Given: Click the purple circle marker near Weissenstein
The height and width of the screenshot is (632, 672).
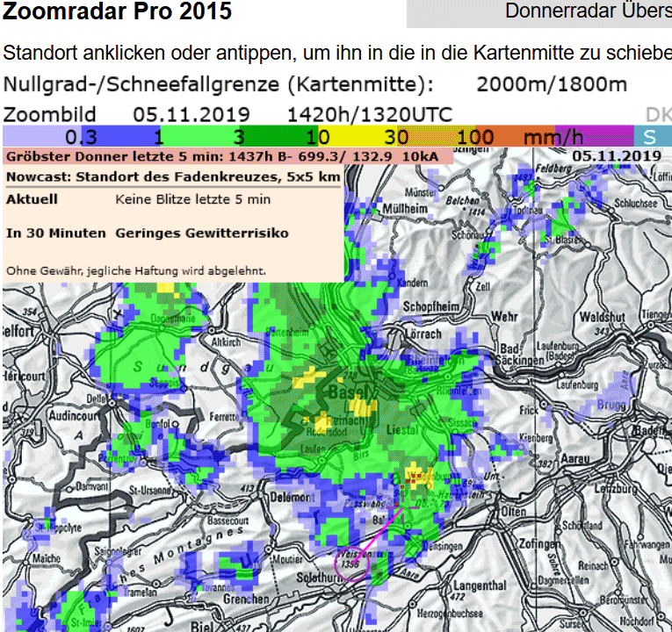Looking at the screenshot, I should (x=352, y=564).
